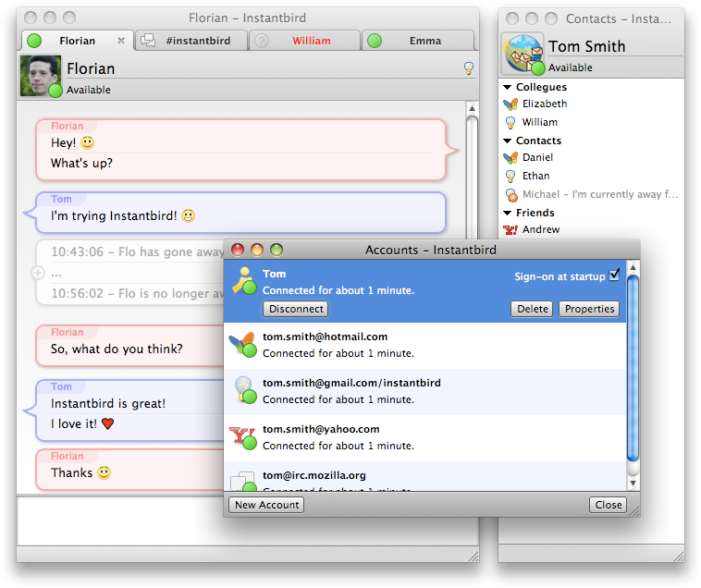Expand the hidden status messages with the plus icon
701x588 pixels.
coord(38,272)
